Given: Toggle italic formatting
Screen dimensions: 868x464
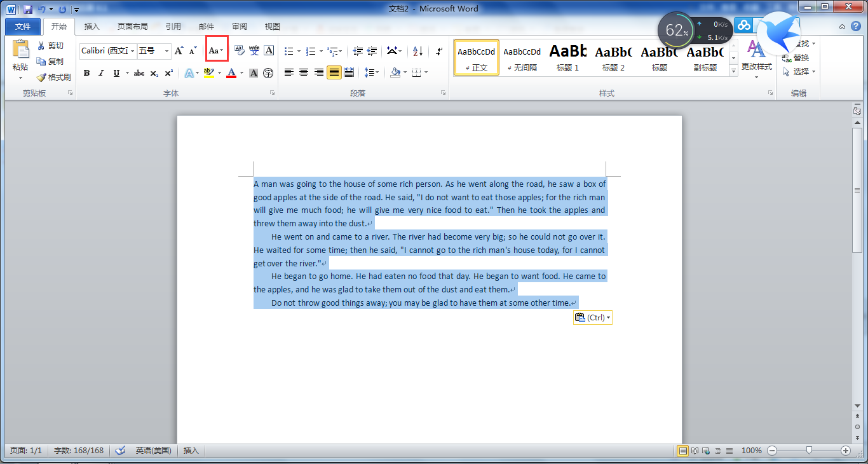Looking at the screenshot, I should (101, 73).
